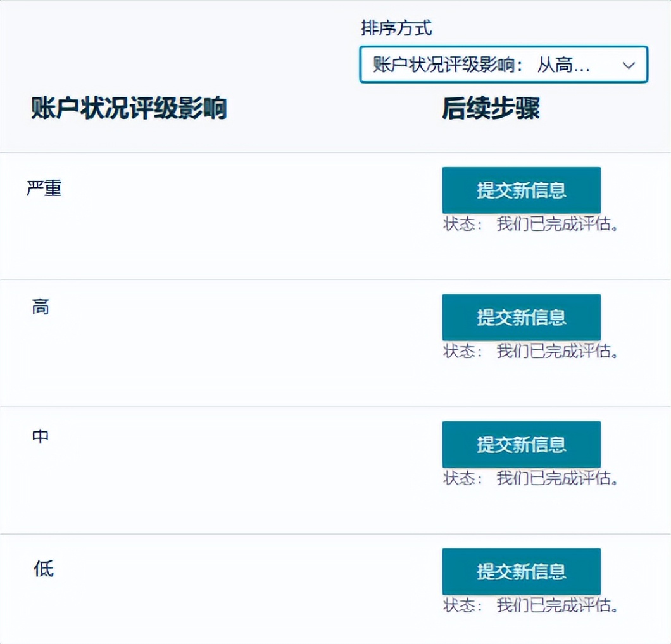The height and width of the screenshot is (644, 671).
Task: Click 提交新信息 for the 中 issue
Action: click(x=521, y=445)
